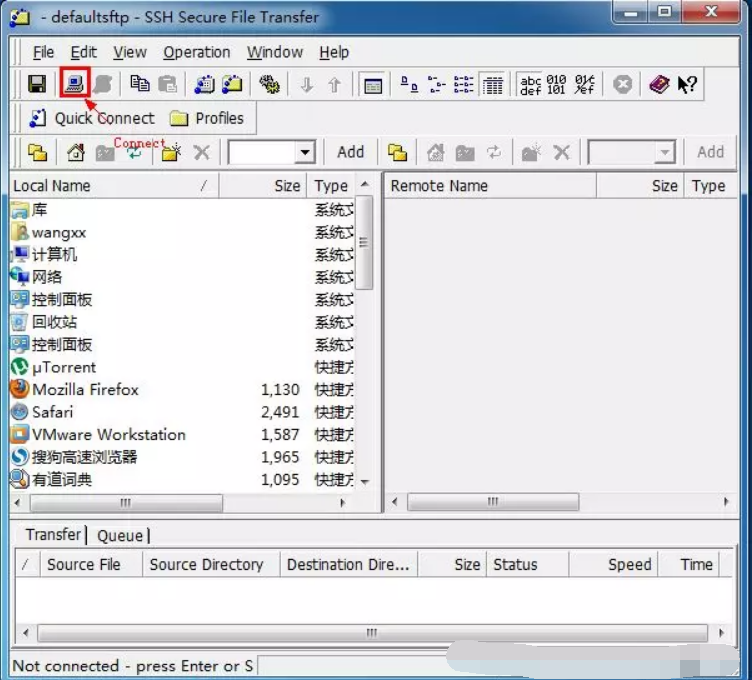Open a new terminal window icon

[205, 85]
